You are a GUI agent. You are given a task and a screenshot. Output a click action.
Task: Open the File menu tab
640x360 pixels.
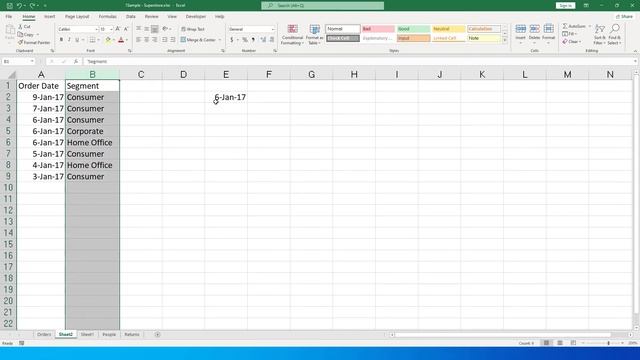tap(9, 17)
